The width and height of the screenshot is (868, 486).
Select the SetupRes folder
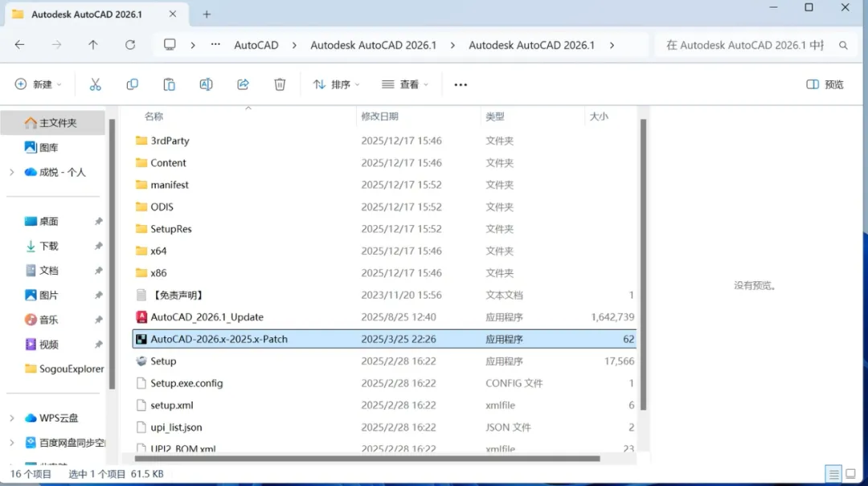(384, 229)
